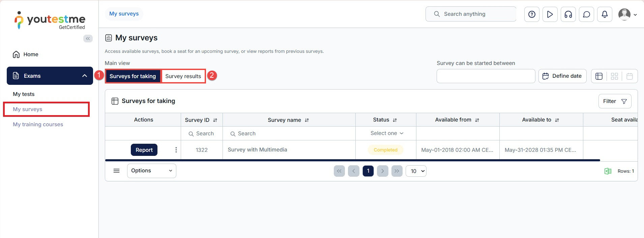Click the Completed status badge
The image size is (644, 238).
[385, 150]
